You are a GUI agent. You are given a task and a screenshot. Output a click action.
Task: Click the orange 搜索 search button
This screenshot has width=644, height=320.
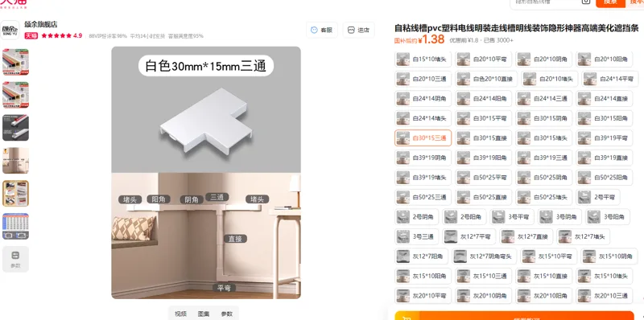(x=610, y=2)
